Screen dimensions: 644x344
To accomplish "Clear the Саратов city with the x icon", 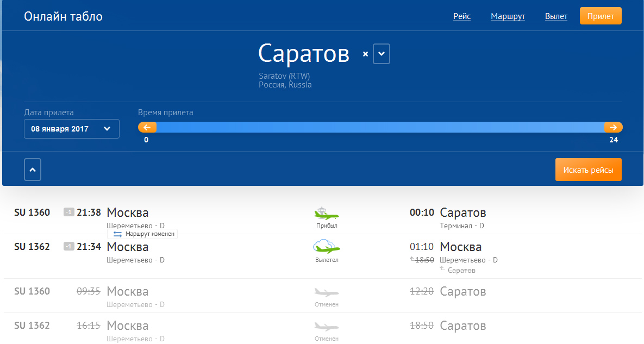I will (x=365, y=54).
